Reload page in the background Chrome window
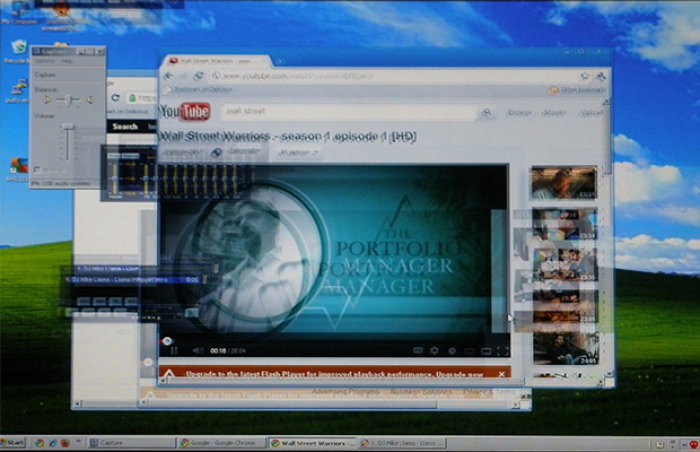Viewport: 700px width, 452px height. click(116, 97)
